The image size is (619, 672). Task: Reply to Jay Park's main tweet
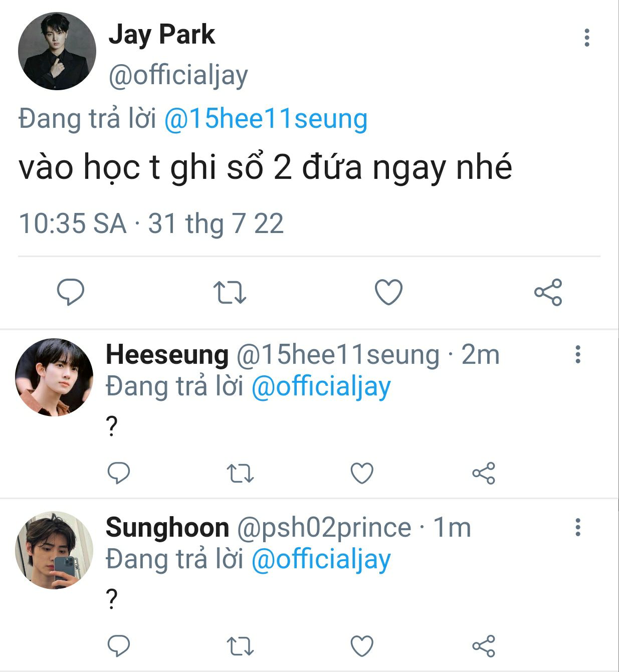click(71, 292)
